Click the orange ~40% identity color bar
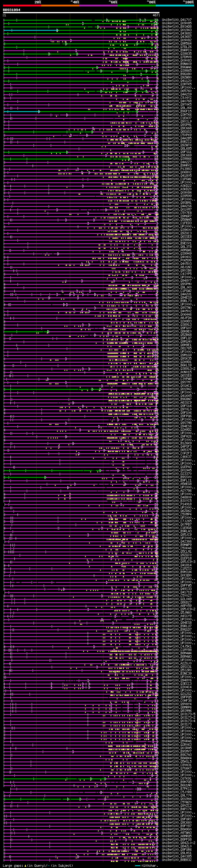Image resolution: width=197 pixels, height=868 pixels. click(x=60, y=6)
